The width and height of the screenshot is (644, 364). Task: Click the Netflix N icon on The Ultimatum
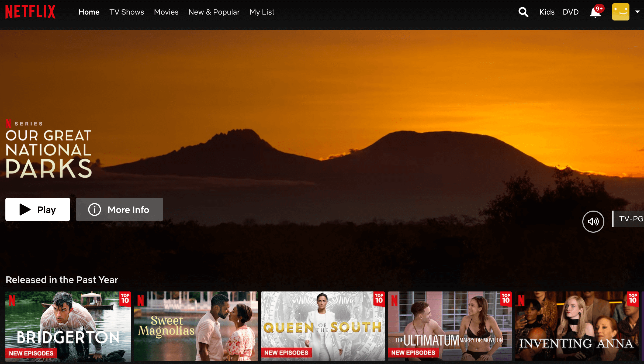(394, 301)
